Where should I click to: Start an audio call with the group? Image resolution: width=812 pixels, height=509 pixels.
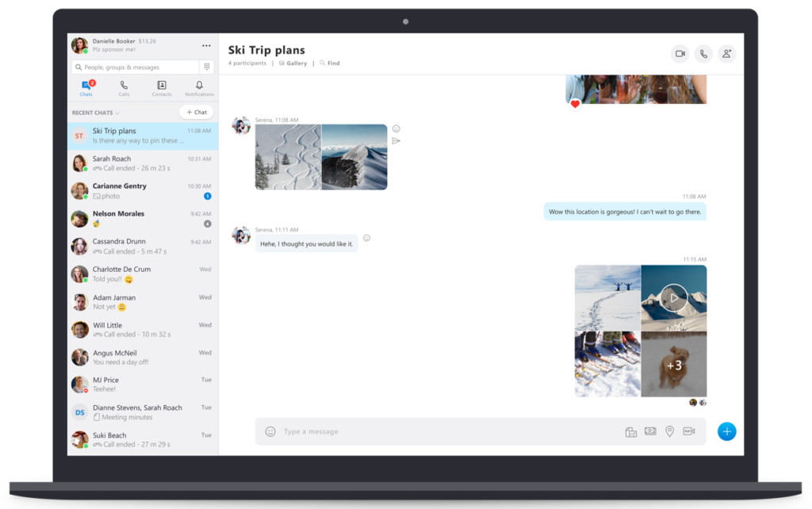point(703,54)
